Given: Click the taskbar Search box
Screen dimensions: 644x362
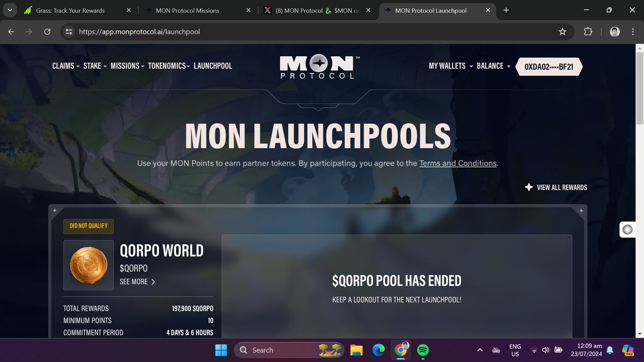Looking at the screenshot, I should tap(288, 350).
